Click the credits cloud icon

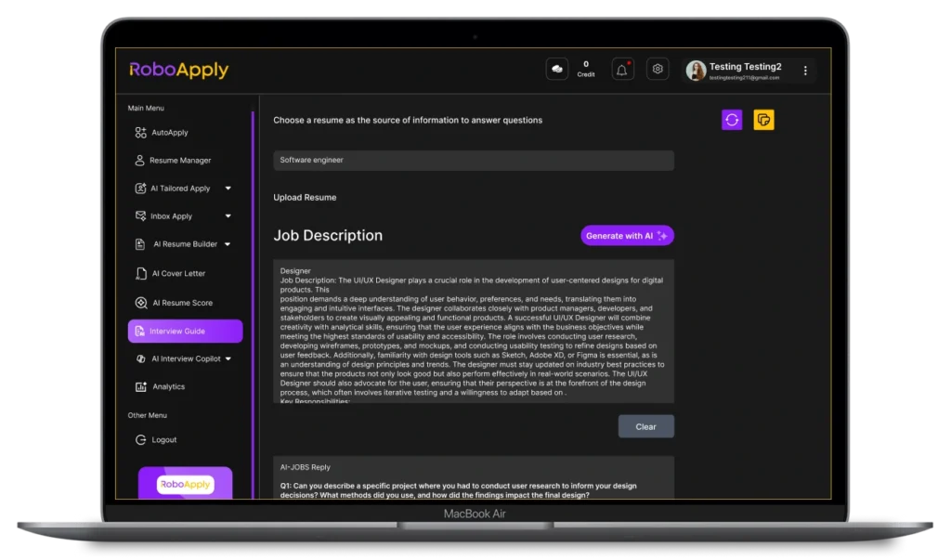[x=557, y=70]
